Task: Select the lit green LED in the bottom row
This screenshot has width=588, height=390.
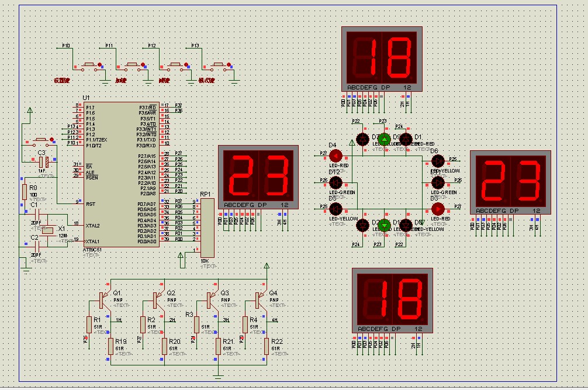Action: [x=384, y=225]
